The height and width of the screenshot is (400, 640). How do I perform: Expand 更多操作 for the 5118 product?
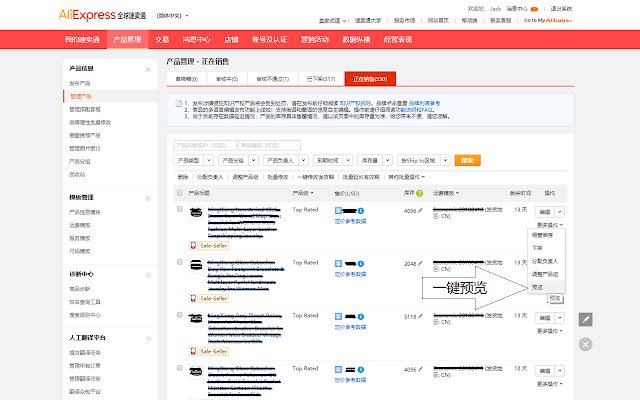(550, 331)
